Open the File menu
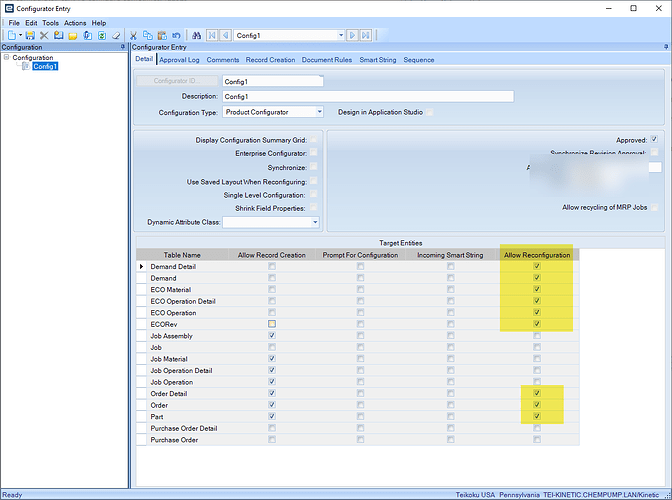The width and height of the screenshot is (672, 500). (x=14, y=23)
